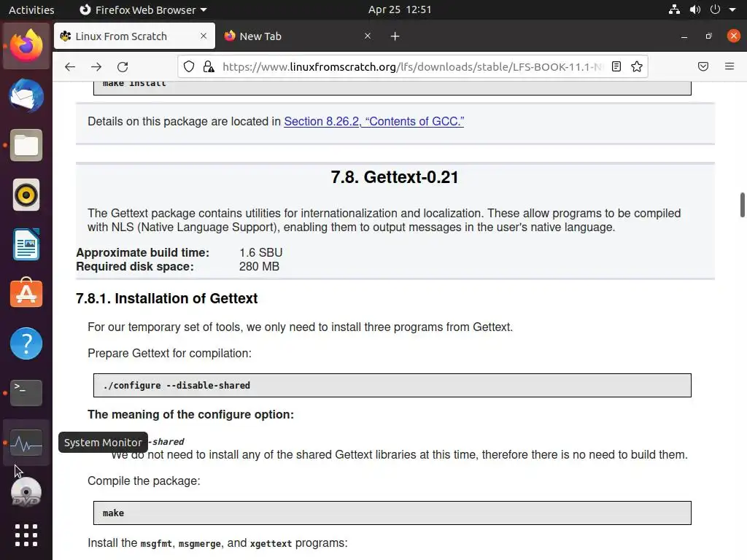
Task: Open Thunderbird Mail from the dock
Action: pyautogui.click(x=26, y=96)
